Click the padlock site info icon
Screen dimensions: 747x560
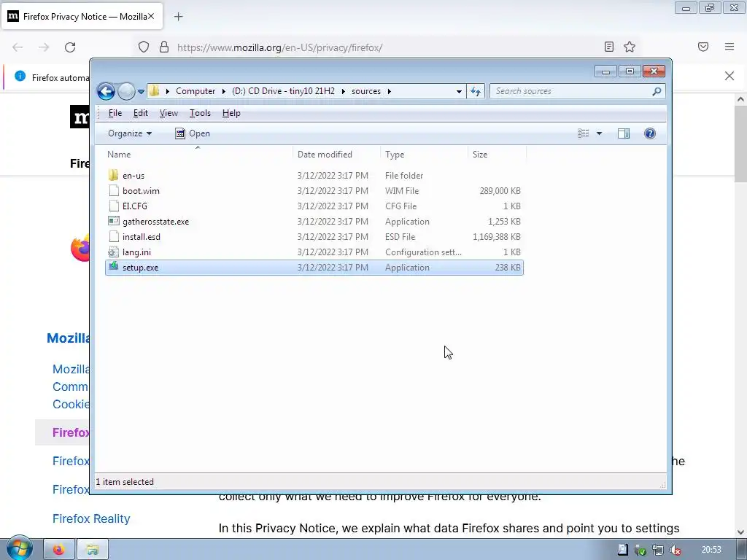(x=164, y=47)
